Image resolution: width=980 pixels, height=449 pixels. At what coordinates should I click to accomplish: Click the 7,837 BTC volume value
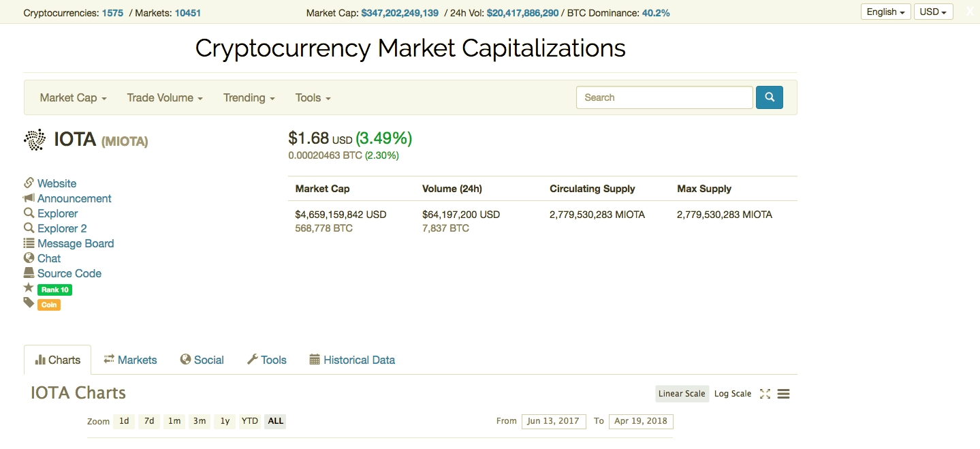tap(445, 228)
